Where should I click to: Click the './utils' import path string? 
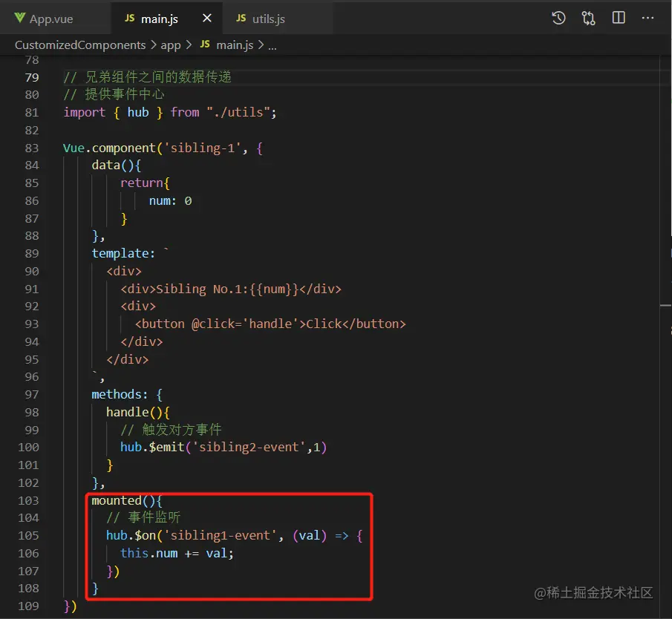click(x=238, y=112)
